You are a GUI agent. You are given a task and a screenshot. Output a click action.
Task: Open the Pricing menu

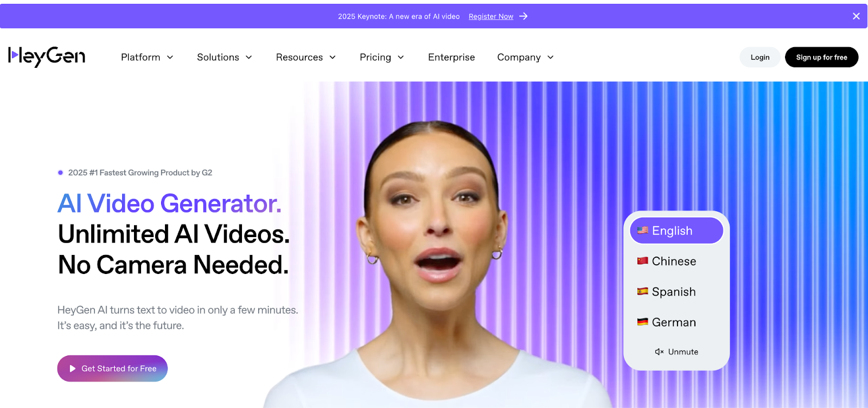(x=382, y=57)
